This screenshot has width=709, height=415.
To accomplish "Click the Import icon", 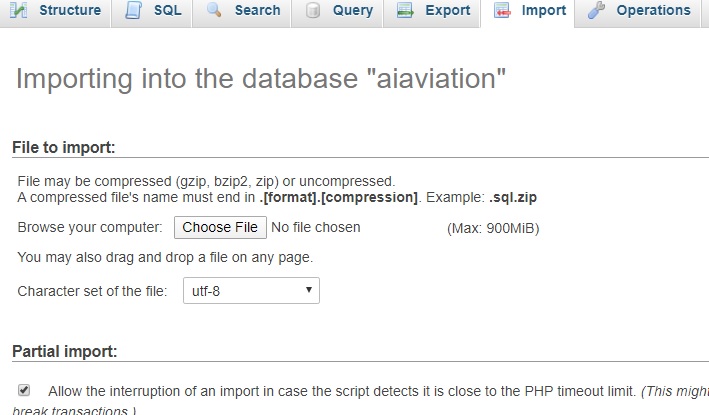I will coord(502,10).
